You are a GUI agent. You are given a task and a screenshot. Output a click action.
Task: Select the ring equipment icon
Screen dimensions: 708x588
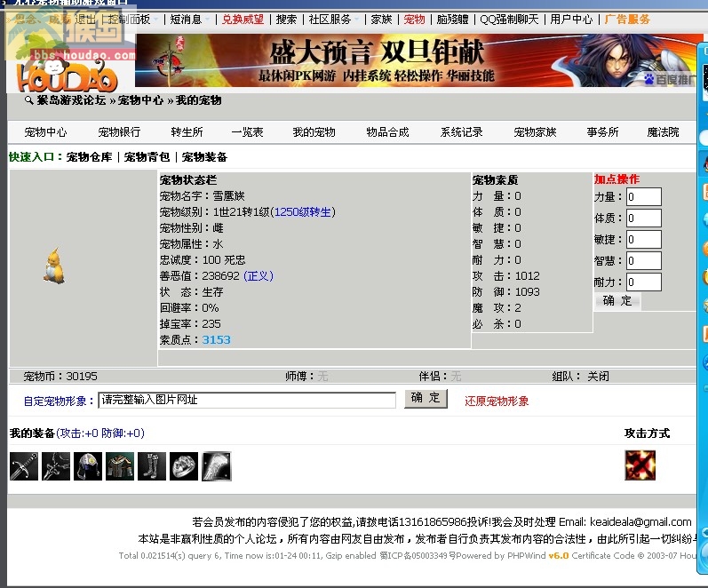(x=184, y=466)
